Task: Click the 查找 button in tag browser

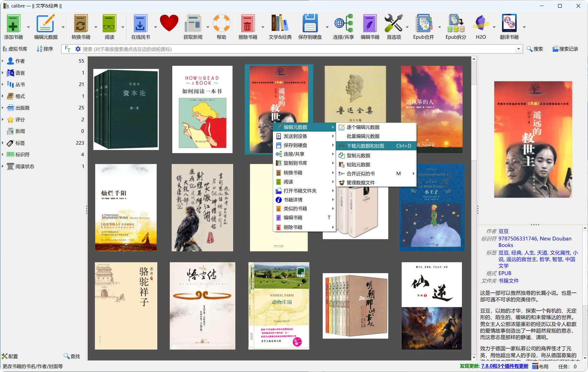Action: coord(72,356)
